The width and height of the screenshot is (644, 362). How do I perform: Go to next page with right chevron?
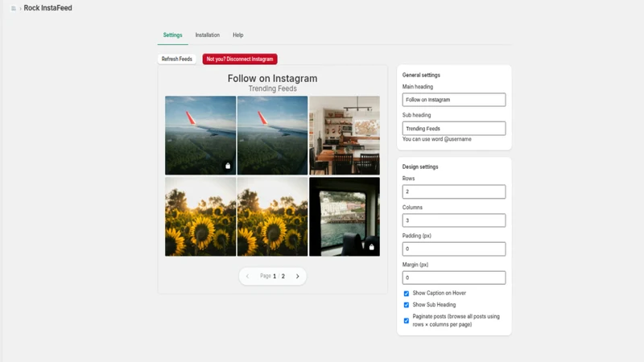pyautogui.click(x=297, y=276)
